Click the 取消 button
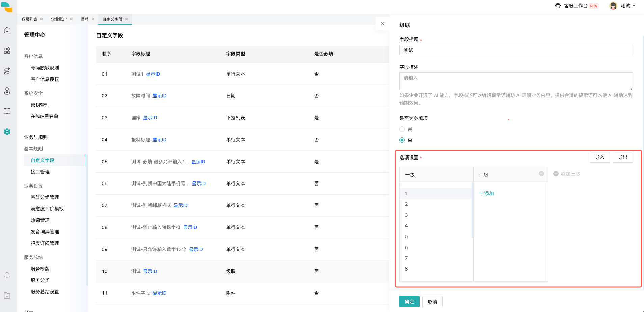This screenshot has width=644, height=312. 432,302
